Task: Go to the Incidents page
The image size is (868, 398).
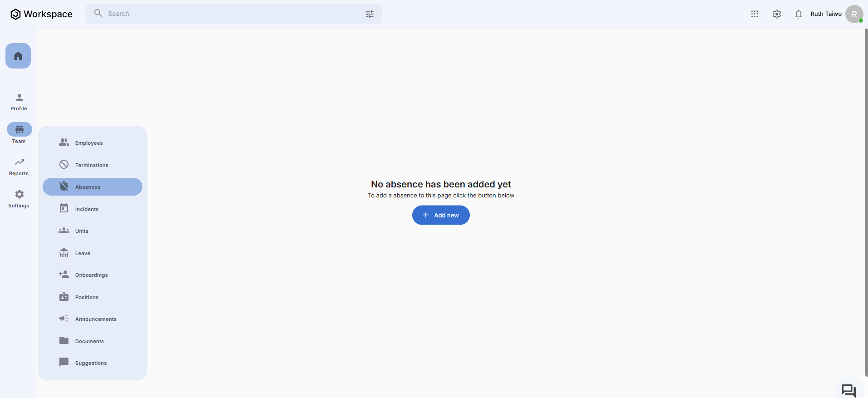Action: point(87,209)
